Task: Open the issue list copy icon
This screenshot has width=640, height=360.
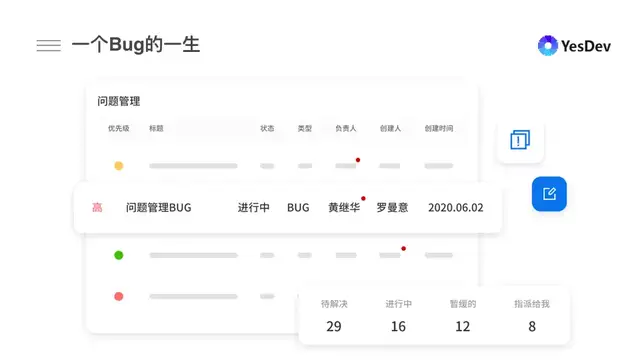Action: (520, 140)
